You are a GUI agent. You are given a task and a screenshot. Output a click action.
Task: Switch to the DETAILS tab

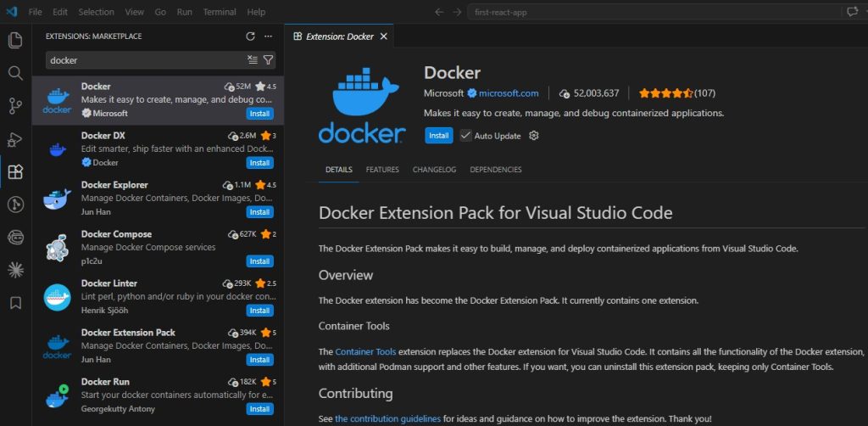pos(339,170)
